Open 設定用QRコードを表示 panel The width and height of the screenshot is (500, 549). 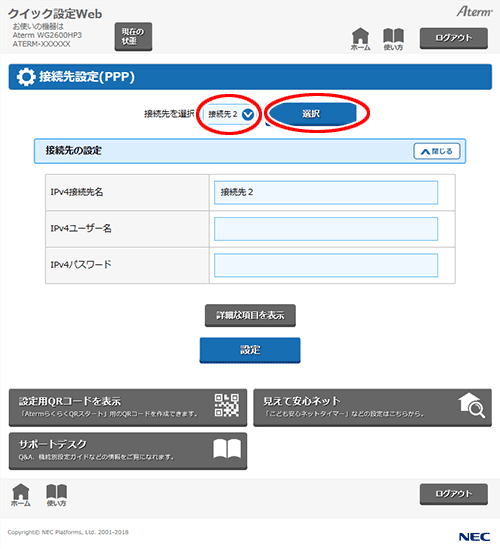(x=128, y=408)
